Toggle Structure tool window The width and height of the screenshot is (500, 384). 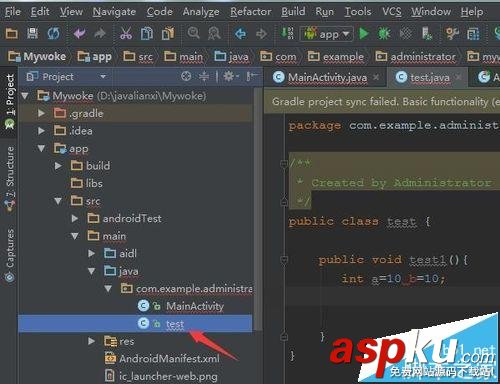pos(10,178)
